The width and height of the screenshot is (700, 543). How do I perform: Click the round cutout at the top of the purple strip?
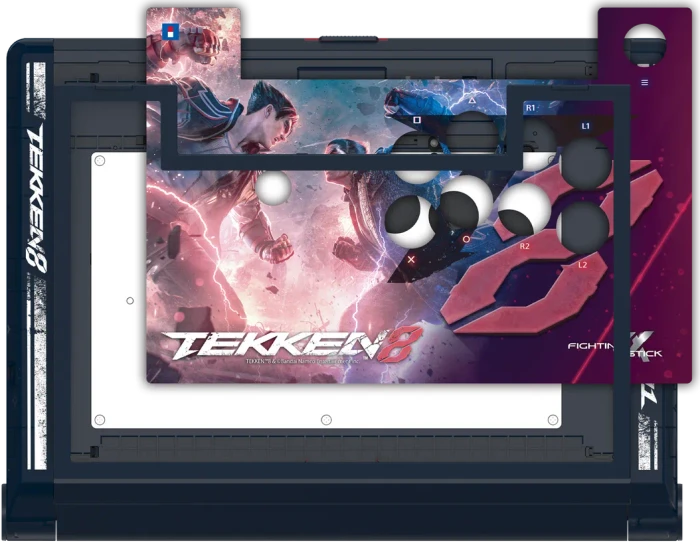point(645,45)
